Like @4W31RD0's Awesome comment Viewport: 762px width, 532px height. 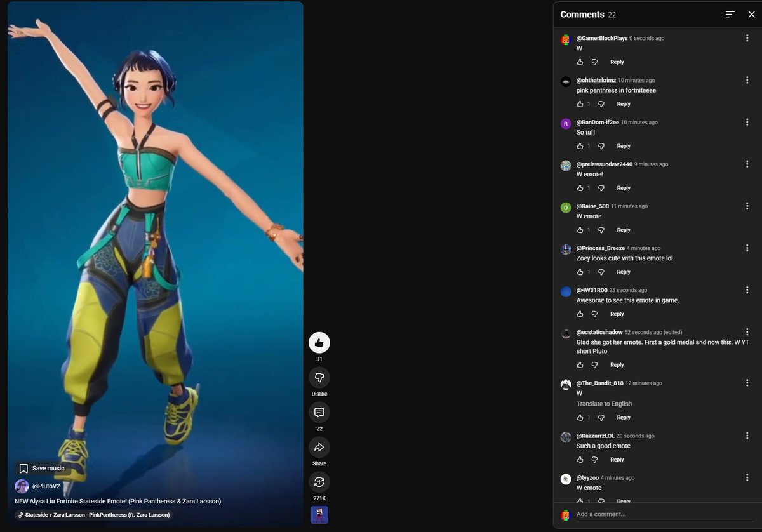580,314
